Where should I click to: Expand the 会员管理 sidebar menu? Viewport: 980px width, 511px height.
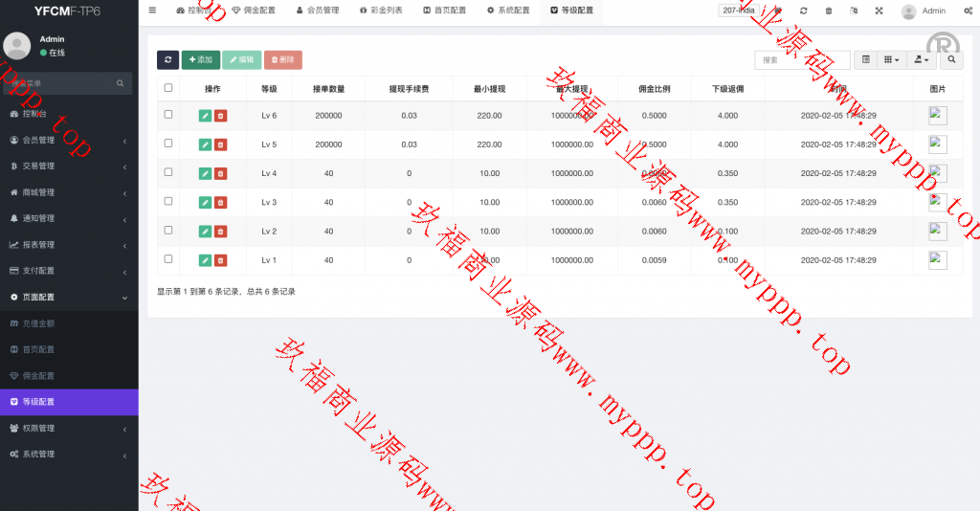69,141
